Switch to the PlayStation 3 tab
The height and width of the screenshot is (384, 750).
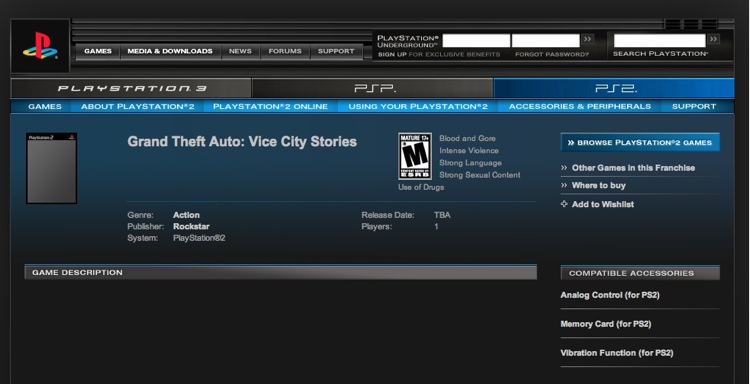tap(131, 88)
